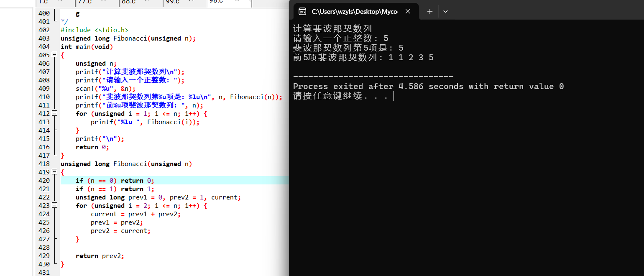
Task: Collapse the main function fold at line 405
Action: click(x=55, y=55)
